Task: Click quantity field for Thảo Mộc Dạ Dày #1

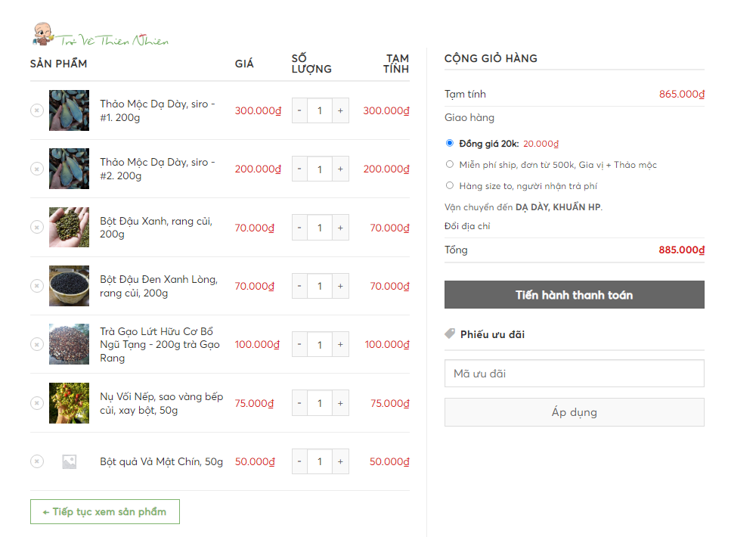Action: [x=320, y=110]
